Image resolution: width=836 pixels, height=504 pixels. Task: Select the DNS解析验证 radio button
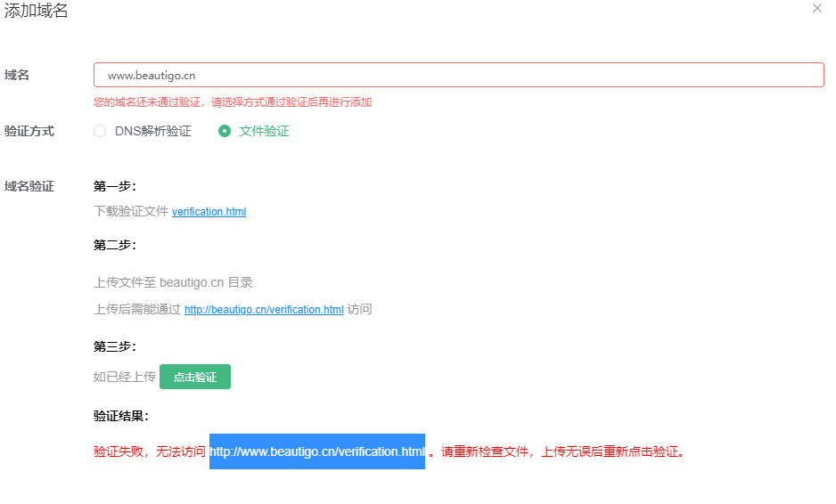[x=101, y=131]
